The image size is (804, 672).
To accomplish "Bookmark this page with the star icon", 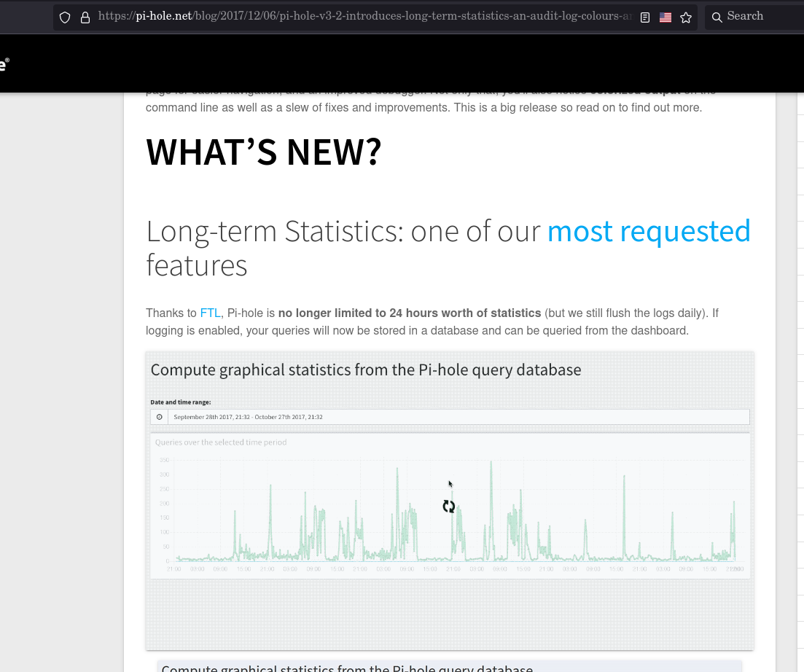I will tap(686, 17).
